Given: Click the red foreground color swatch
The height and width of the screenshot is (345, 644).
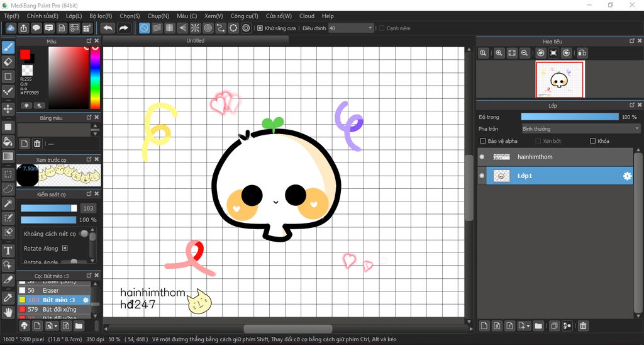Looking at the screenshot, I should tap(25, 54).
